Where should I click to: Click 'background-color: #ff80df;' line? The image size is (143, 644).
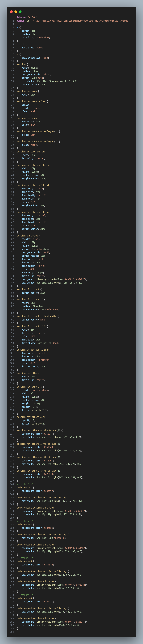(38, 461)
